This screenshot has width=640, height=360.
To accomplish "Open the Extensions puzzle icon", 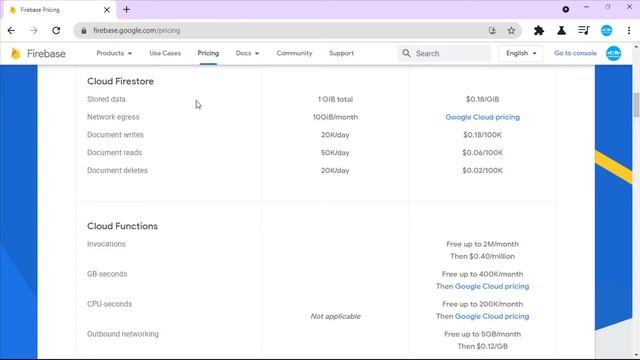I will click(x=539, y=31).
